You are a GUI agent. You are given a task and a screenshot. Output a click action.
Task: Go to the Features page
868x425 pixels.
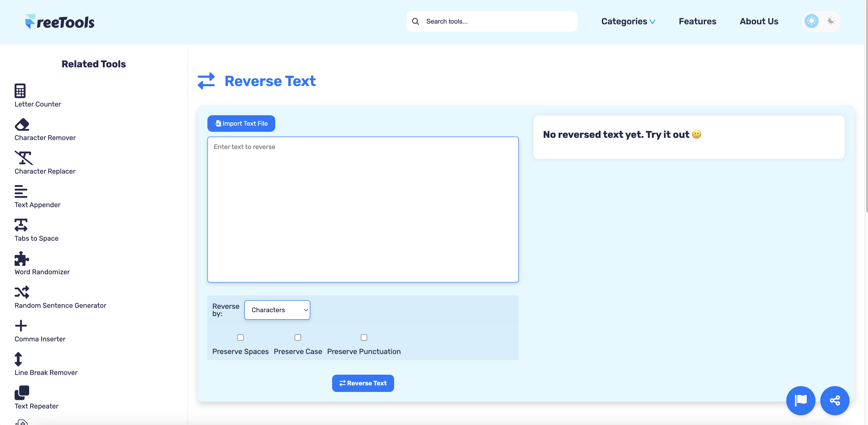(x=697, y=21)
